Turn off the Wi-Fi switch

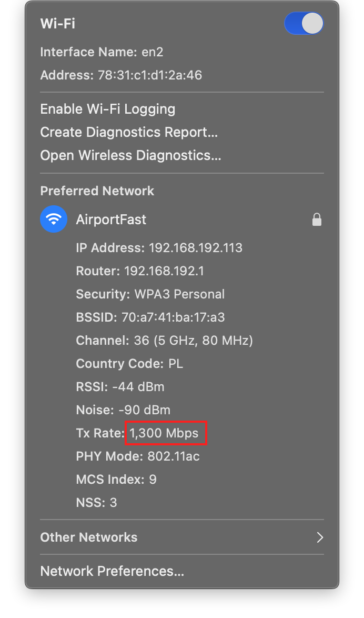[304, 24]
